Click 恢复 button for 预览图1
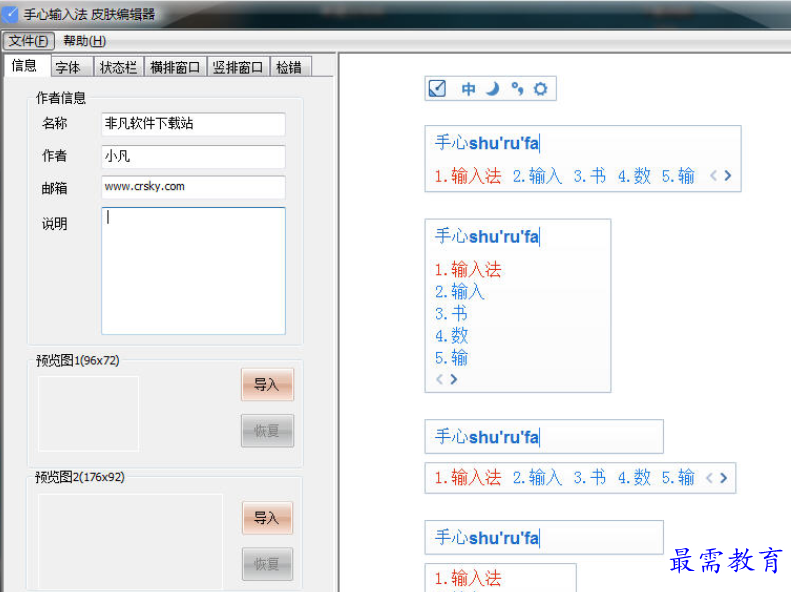This screenshot has height=592, width=791. (267, 431)
